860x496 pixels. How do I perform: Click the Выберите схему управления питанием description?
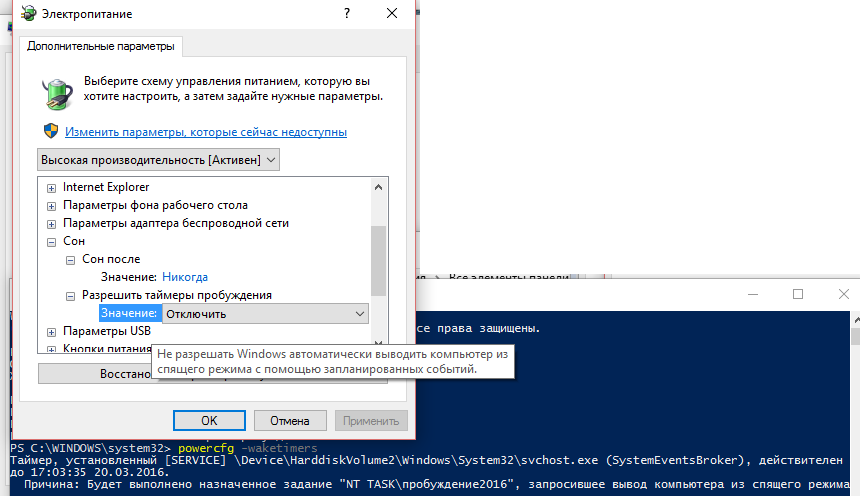(233, 89)
